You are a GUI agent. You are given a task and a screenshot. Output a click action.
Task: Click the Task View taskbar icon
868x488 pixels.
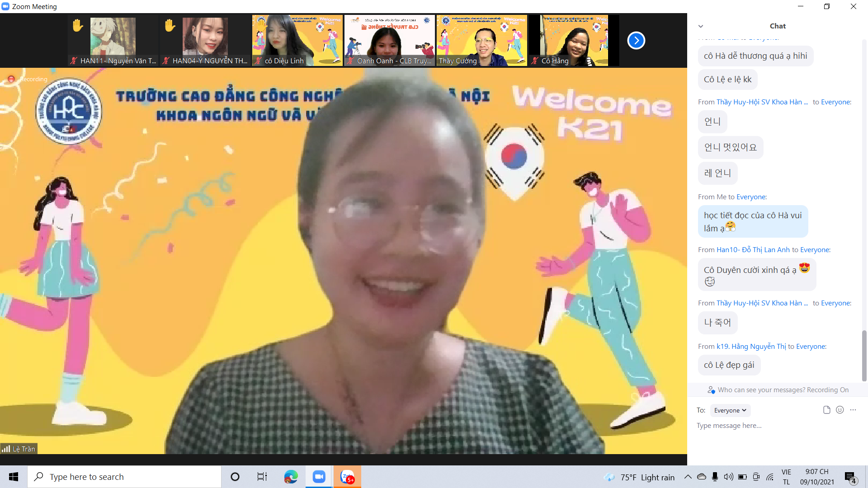[262, 477]
